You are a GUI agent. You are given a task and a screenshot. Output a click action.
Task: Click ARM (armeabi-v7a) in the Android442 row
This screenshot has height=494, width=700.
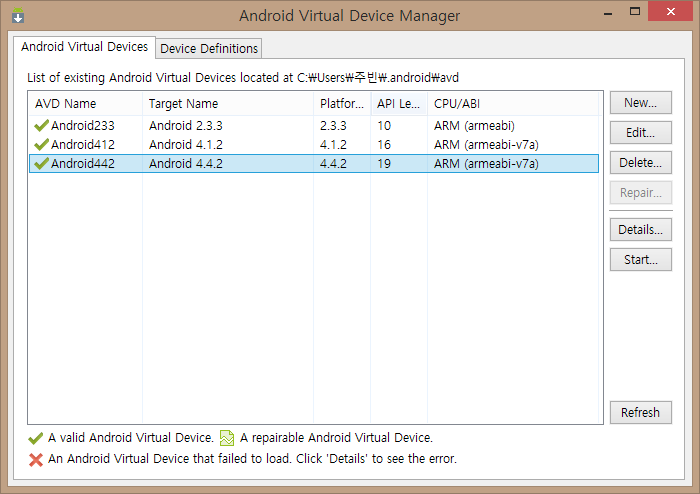pos(486,164)
